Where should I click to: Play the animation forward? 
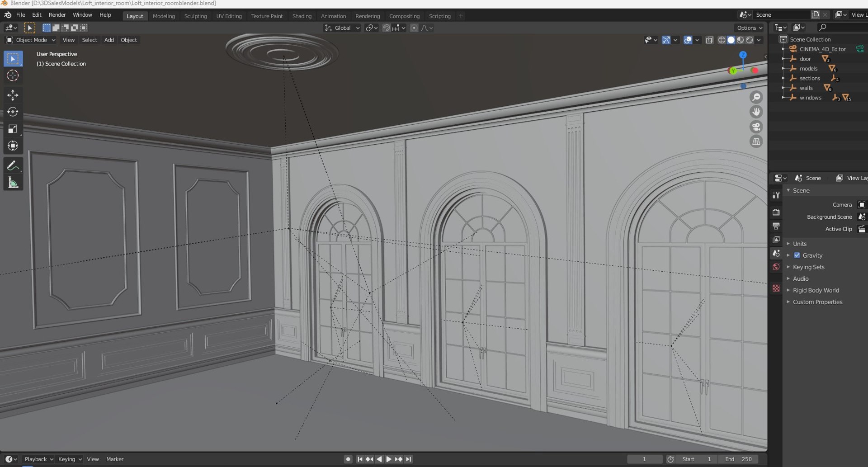[389, 459]
